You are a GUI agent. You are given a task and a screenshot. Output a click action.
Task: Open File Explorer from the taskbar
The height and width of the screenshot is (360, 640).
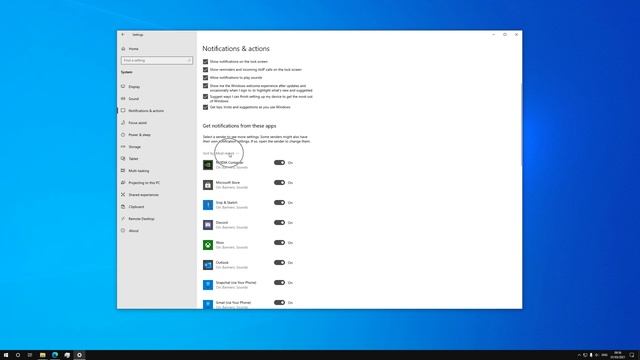[x=42, y=355]
